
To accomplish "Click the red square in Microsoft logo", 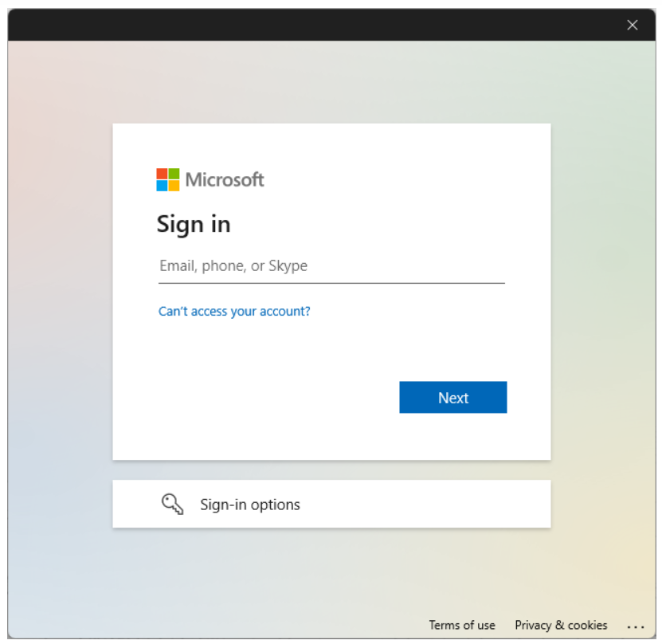I will [x=162, y=174].
